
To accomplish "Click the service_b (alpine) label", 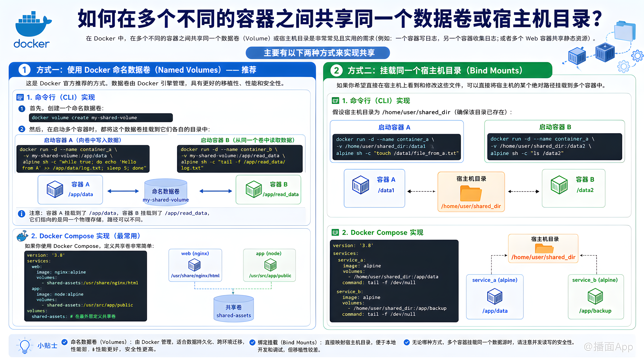I will pos(595,280).
